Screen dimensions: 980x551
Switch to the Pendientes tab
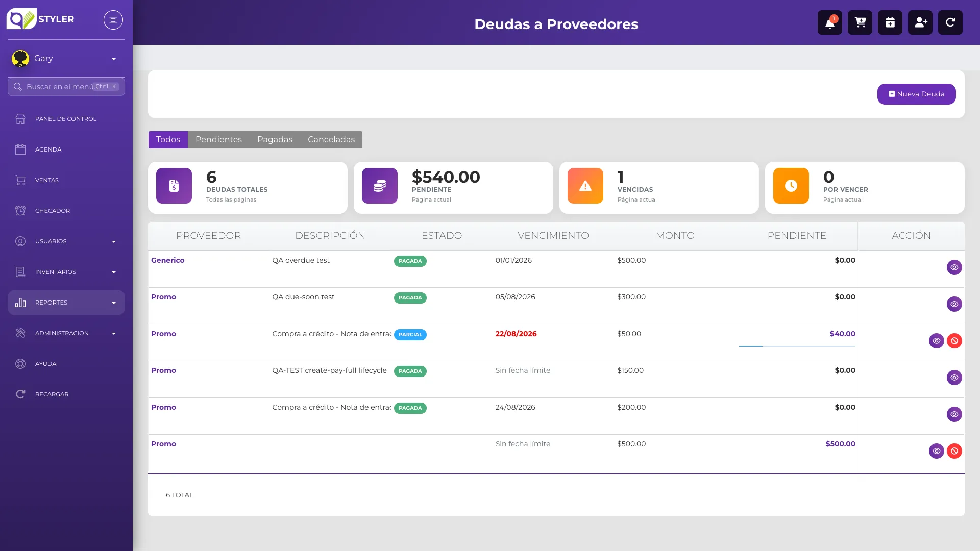(x=218, y=140)
